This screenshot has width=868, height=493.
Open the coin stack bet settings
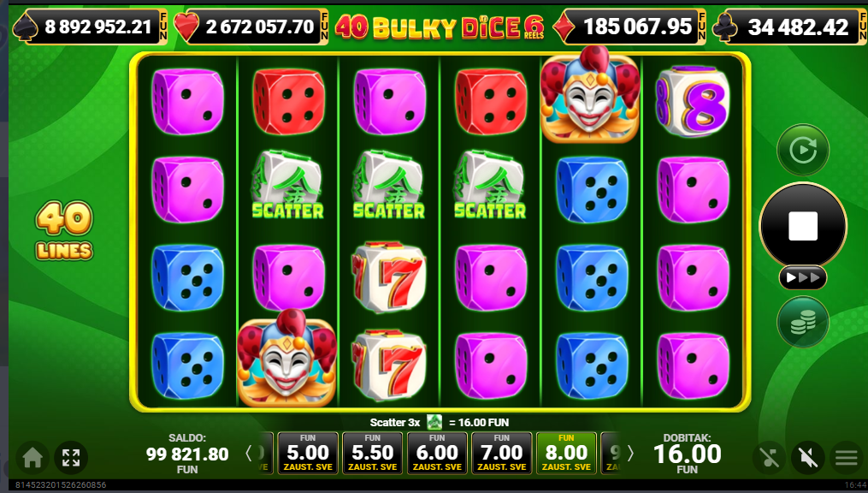pos(803,322)
